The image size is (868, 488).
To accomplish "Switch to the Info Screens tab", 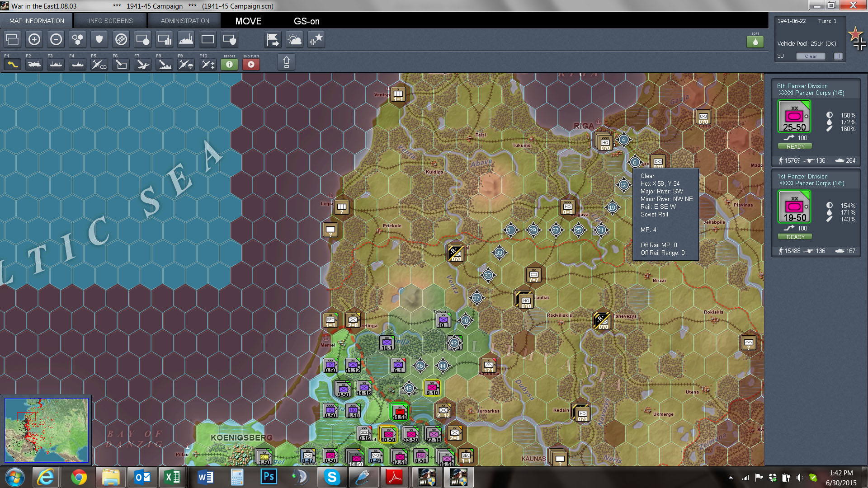I will [111, 21].
